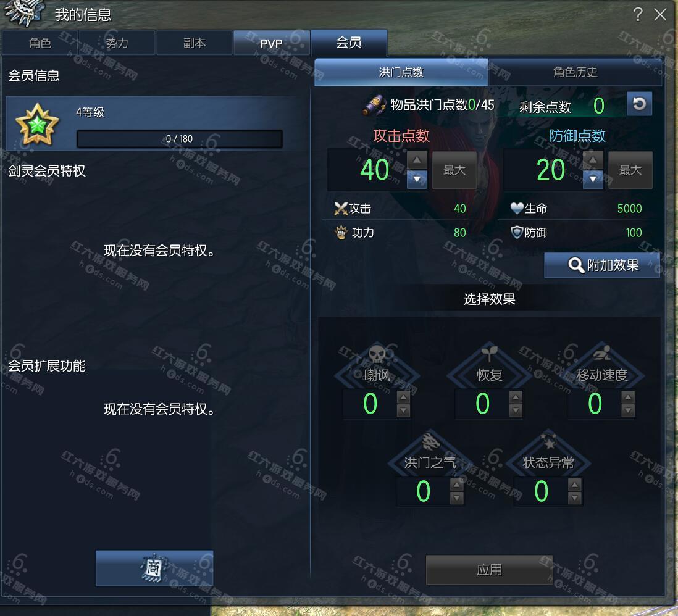Click the membership star badge icon
The width and height of the screenshot is (678, 616).
37,124
